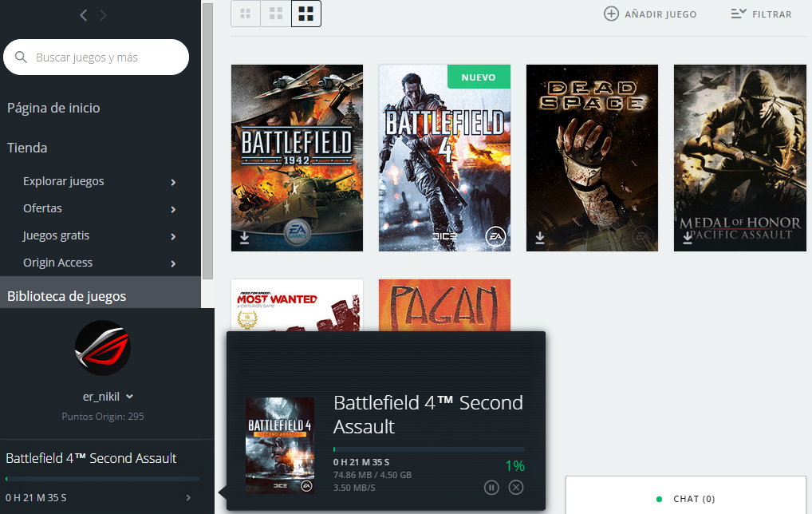The image size is (812, 514).
Task: Open the CHAT (0) panel
Action: 686,496
